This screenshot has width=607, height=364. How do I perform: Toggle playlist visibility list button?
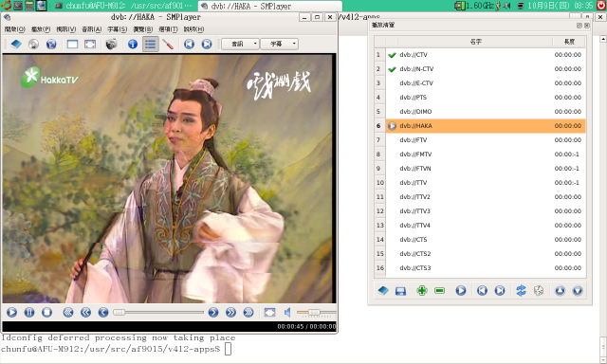[150, 45]
